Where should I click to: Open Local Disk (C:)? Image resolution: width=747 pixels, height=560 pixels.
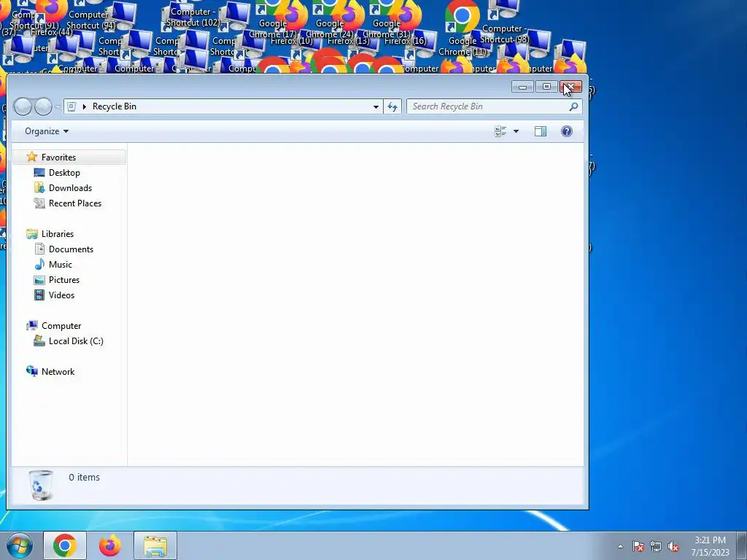click(x=76, y=341)
